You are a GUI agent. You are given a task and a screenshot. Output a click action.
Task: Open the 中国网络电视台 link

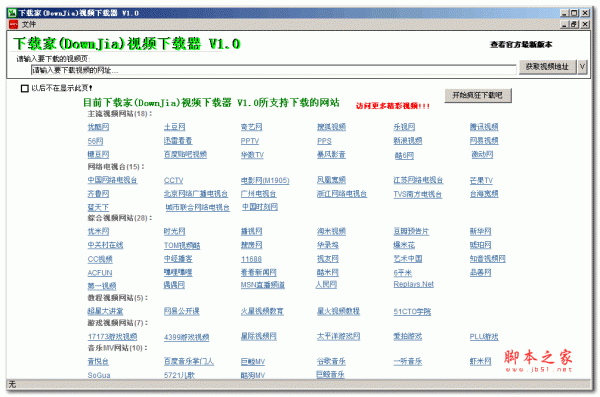pos(112,180)
